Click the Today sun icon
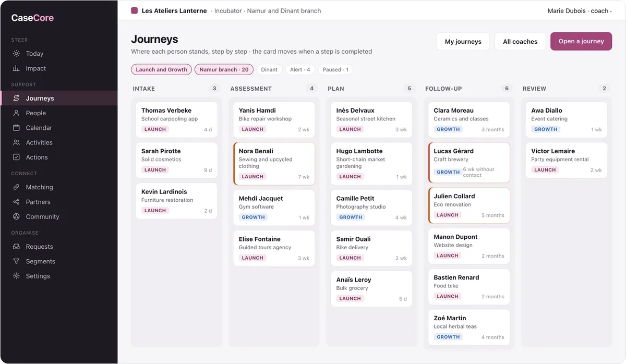 (16, 54)
